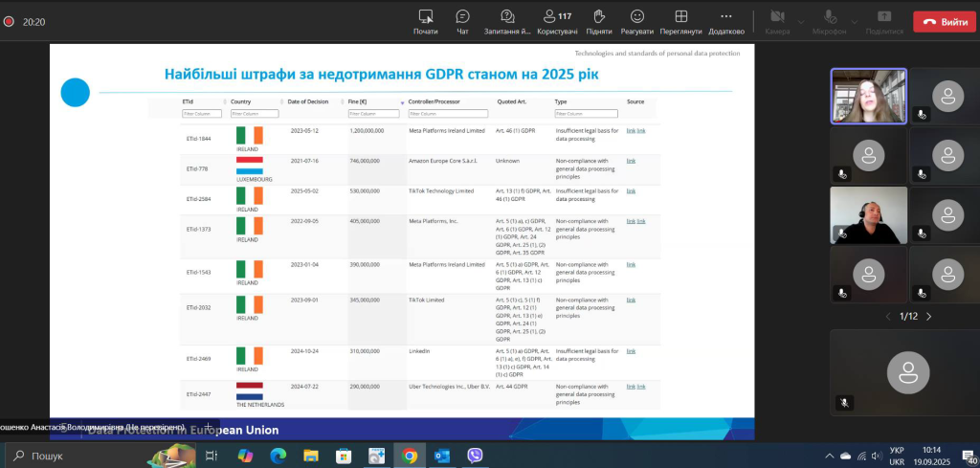Open Microsoft Edge from the taskbar
Image resolution: width=980 pixels, height=468 pixels.
pos(278,457)
